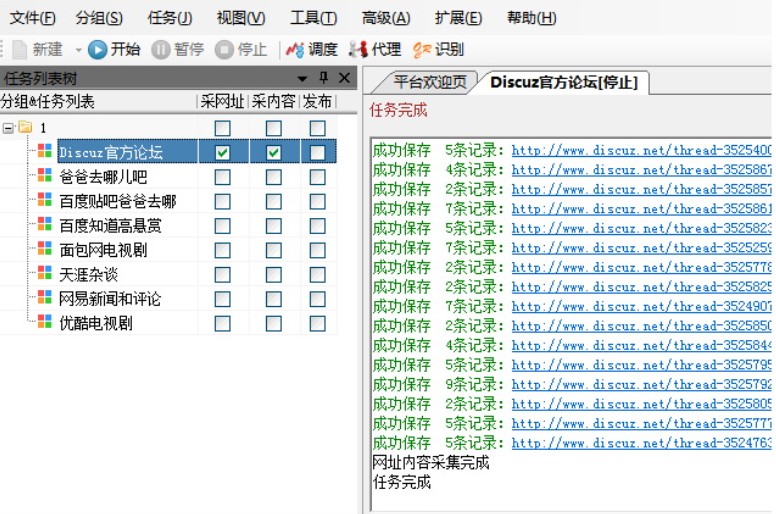
Task: Open the thread-3525792 log link
Action: point(641,384)
